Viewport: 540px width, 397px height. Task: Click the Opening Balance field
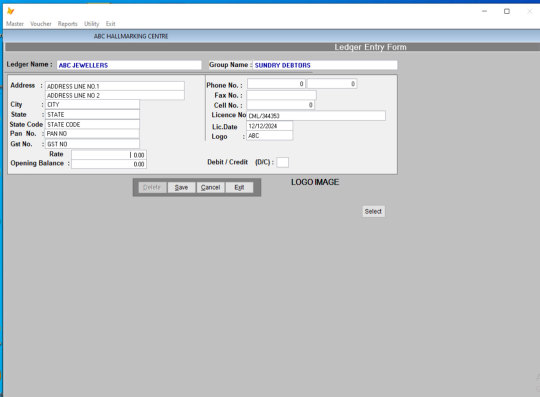point(109,164)
